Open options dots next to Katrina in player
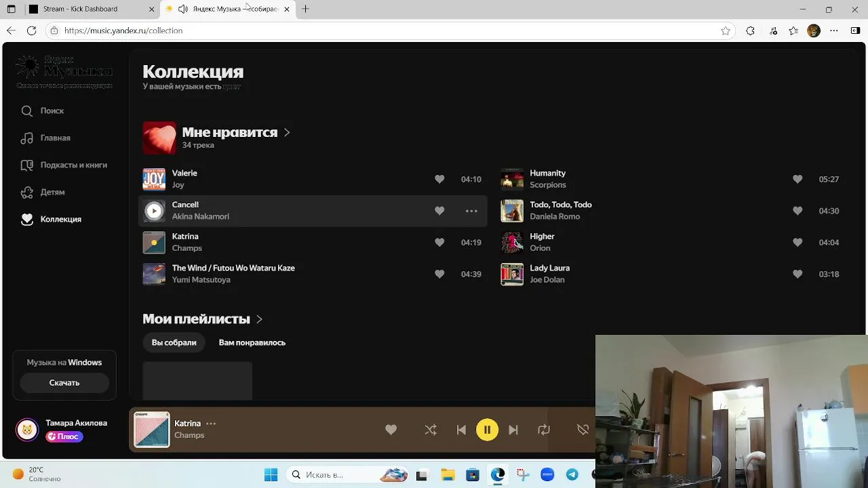The width and height of the screenshot is (868, 488). [x=211, y=424]
